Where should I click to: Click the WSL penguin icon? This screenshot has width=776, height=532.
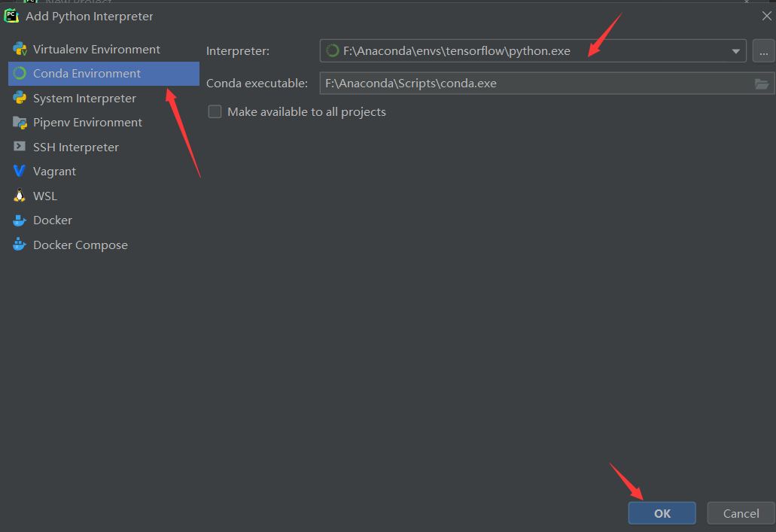point(20,196)
